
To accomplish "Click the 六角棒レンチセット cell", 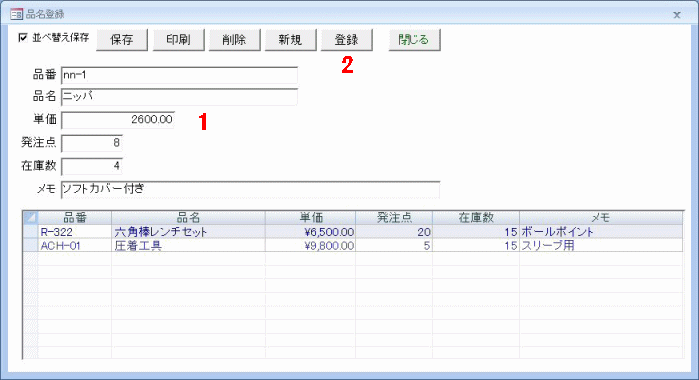I will tap(189, 232).
